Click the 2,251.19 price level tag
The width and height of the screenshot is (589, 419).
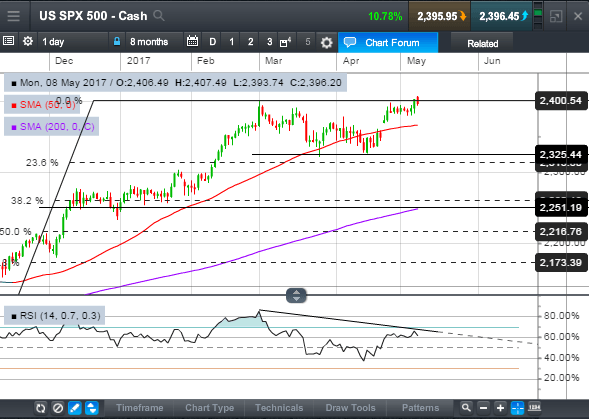(560, 207)
